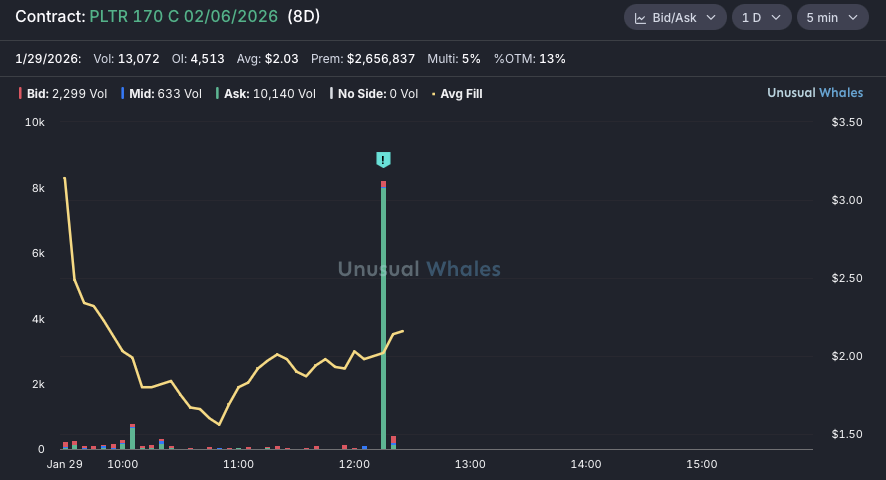Click the Vol: 13,072 statistic
Screen dimensions: 886x480
pyautogui.click(x=127, y=59)
